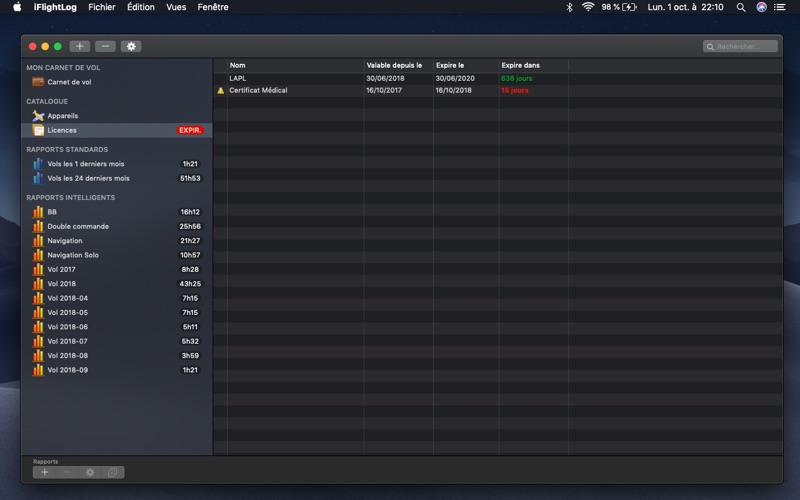Click the 21h27 Navigation hours badge
The height and width of the screenshot is (500, 800).
190,240
